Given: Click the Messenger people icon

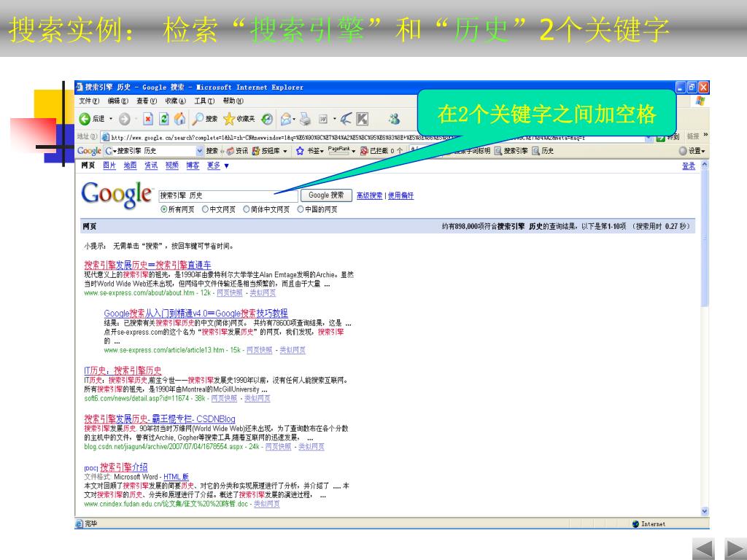Looking at the screenshot, I should pos(394,119).
